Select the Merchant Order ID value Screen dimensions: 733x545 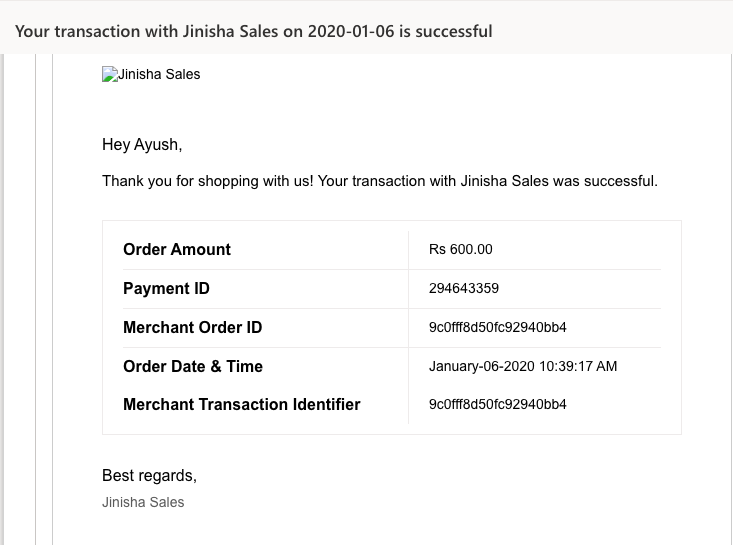[497, 327]
